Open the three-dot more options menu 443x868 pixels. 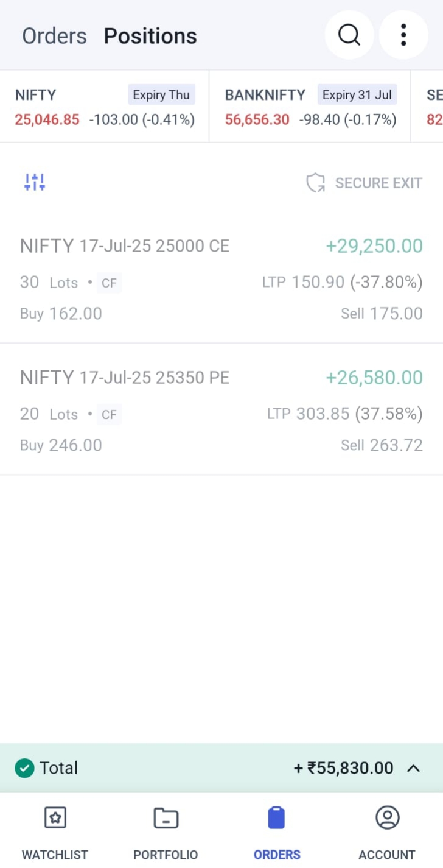403,35
